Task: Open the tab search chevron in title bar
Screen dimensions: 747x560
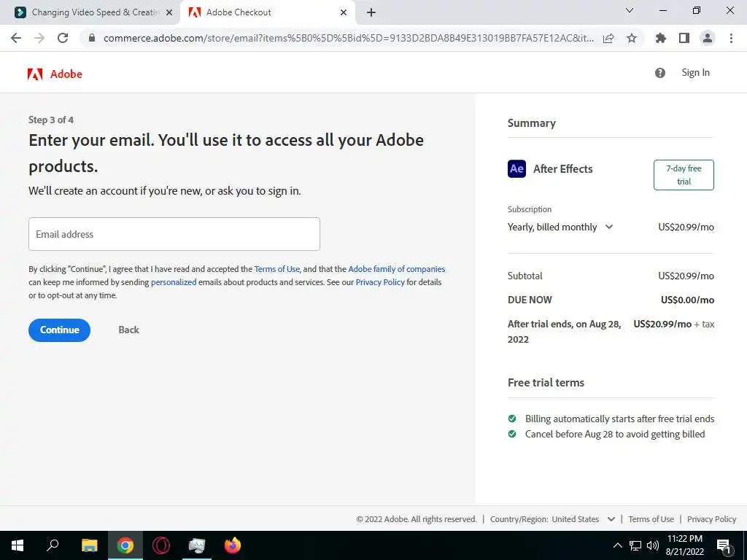Action: click(x=630, y=10)
